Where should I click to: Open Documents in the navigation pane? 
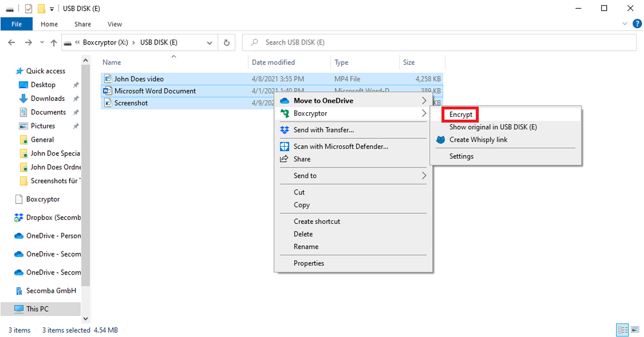coord(48,112)
